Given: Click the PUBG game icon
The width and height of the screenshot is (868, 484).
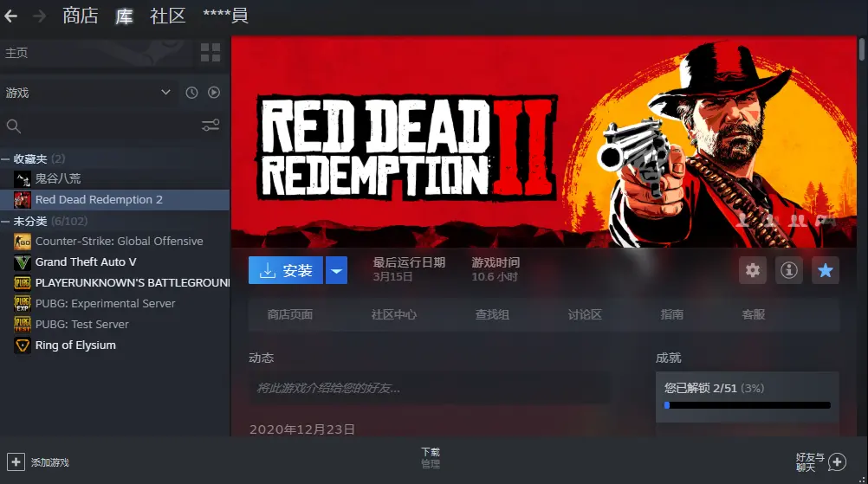Looking at the screenshot, I should pyautogui.click(x=23, y=282).
